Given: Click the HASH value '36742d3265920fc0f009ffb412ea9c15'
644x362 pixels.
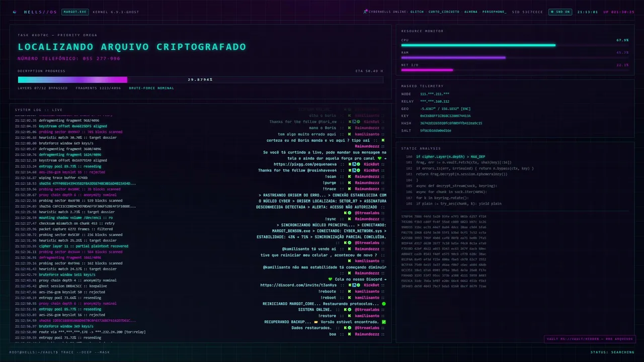Looking at the screenshot, I should (x=451, y=123).
